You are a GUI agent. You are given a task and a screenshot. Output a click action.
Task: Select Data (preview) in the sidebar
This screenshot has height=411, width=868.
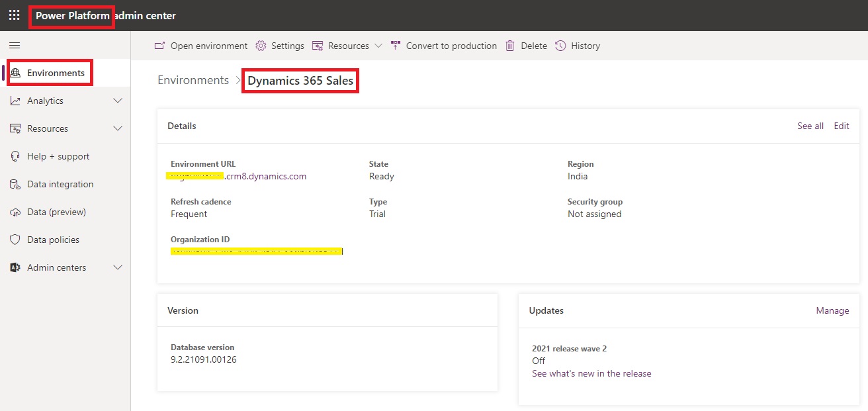pyautogui.click(x=56, y=212)
